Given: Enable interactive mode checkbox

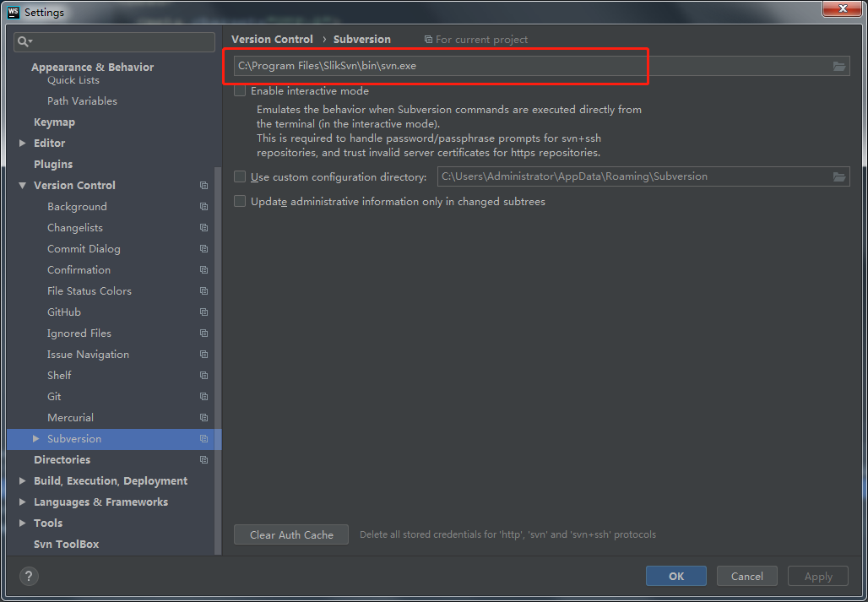Looking at the screenshot, I should point(241,90).
